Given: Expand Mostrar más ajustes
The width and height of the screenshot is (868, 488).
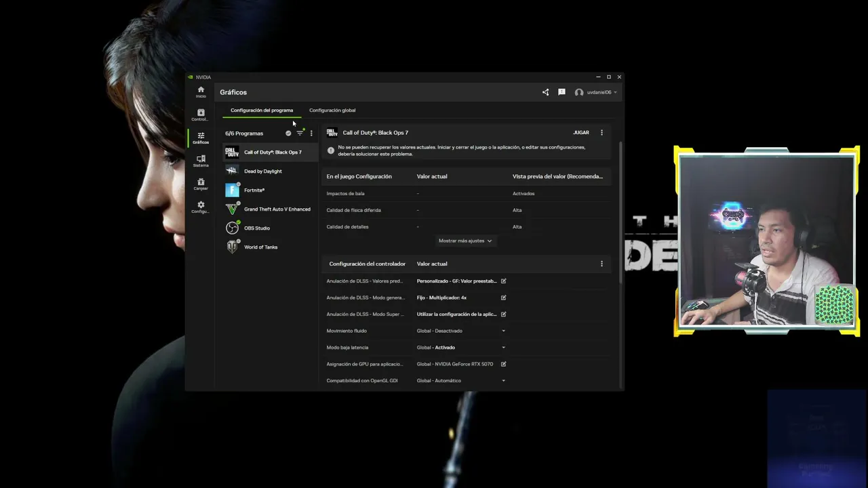Looking at the screenshot, I should click(x=465, y=241).
